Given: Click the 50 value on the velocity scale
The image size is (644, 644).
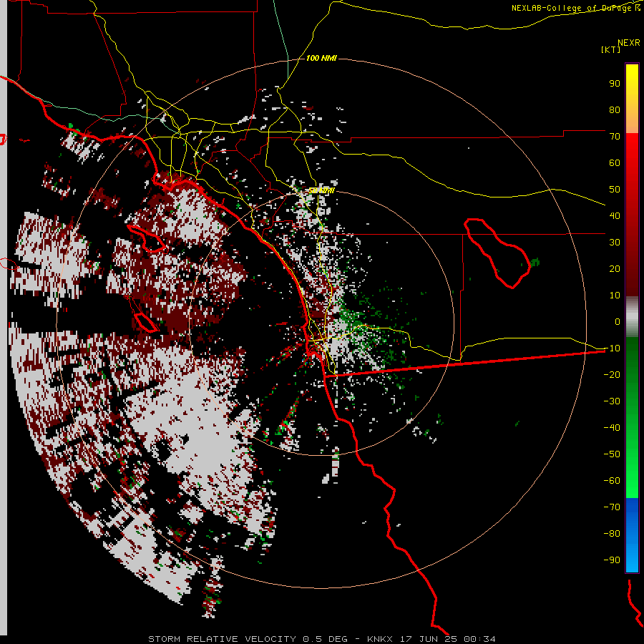Looking at the screenshot, I should pyautogui.click(x=615, y=190).
